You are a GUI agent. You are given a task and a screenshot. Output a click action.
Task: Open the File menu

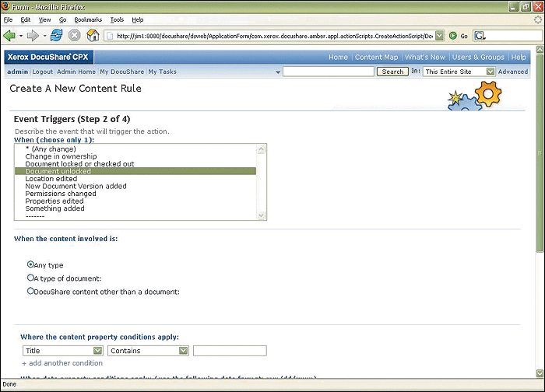tap(8, 19)
